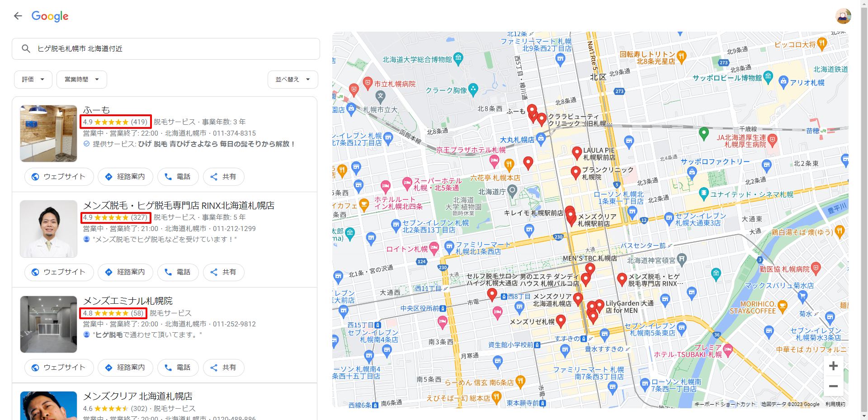Click キーボード ショートカット on map footer
Screen dimensions: 868x420
[x=725, y=404]
